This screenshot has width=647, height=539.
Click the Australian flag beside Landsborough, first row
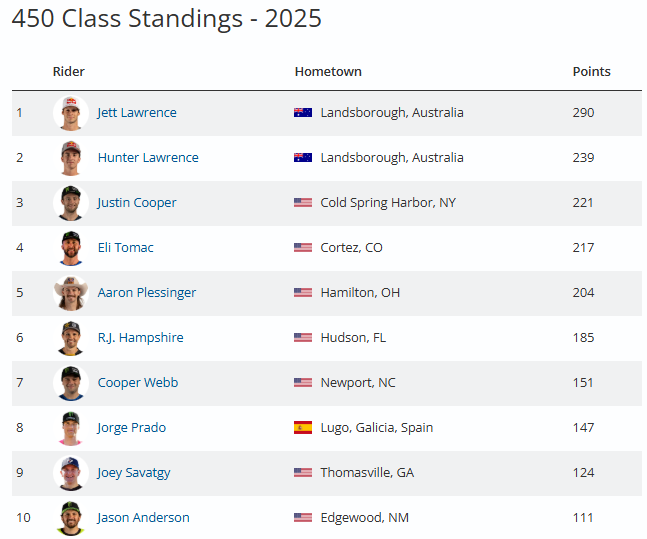[303, 113]
